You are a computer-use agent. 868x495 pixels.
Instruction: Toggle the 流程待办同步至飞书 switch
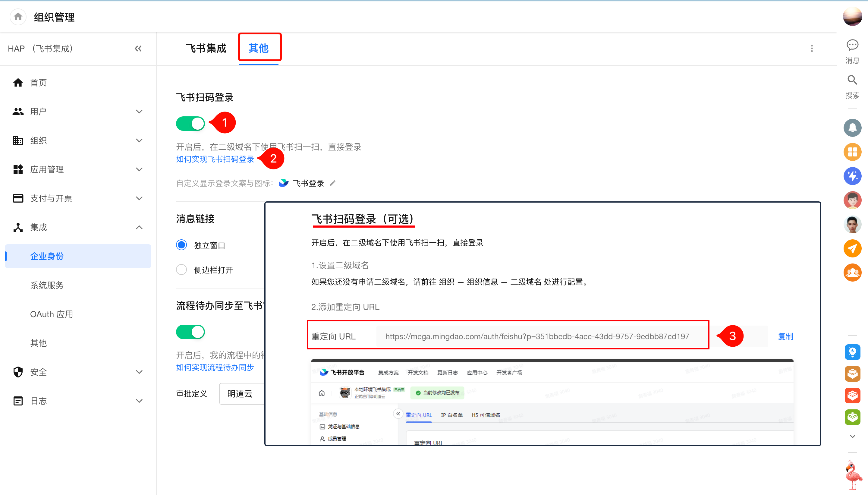click(190, 332)
